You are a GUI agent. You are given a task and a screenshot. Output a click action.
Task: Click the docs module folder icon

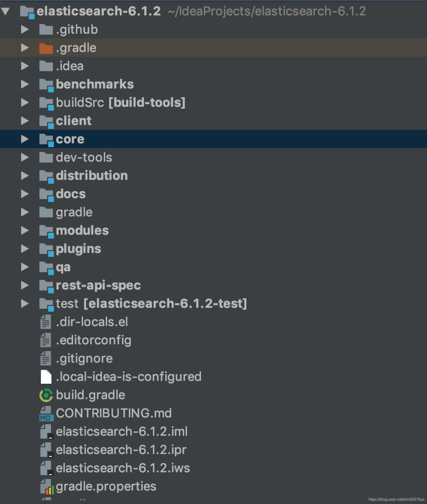pos(46,195)
